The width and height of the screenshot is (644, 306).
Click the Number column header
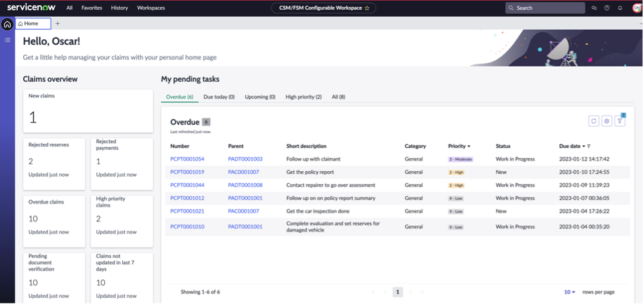tap(180, 146)
